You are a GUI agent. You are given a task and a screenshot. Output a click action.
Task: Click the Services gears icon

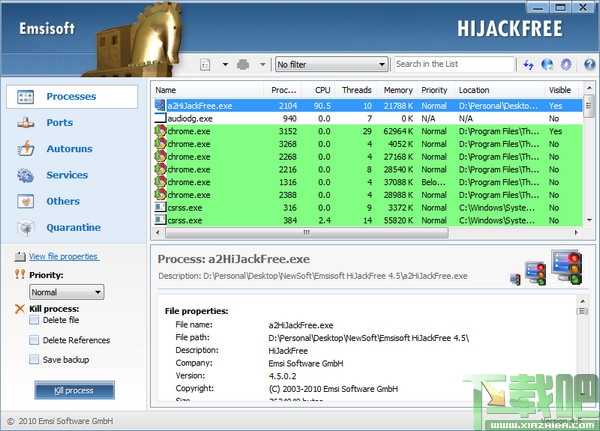click(26, 175)
